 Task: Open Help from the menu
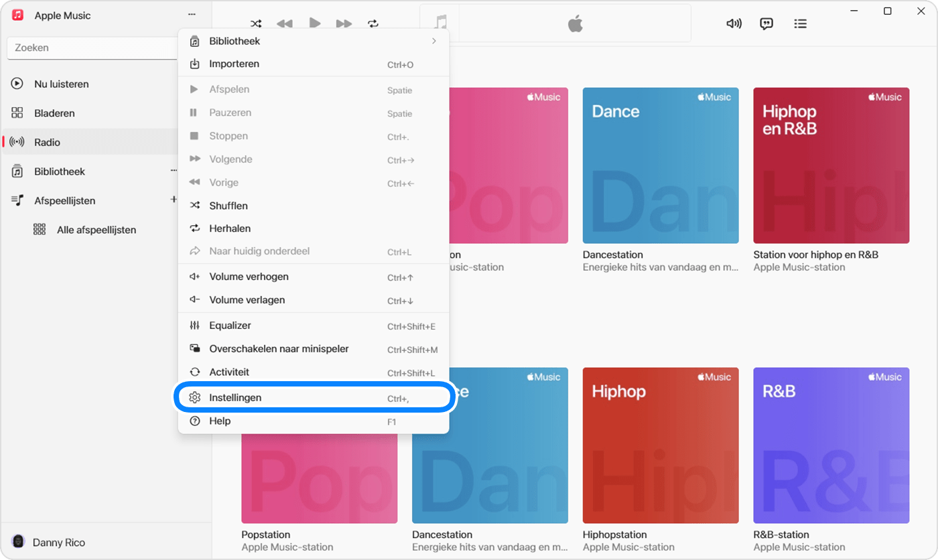click(x=314, y=421)
